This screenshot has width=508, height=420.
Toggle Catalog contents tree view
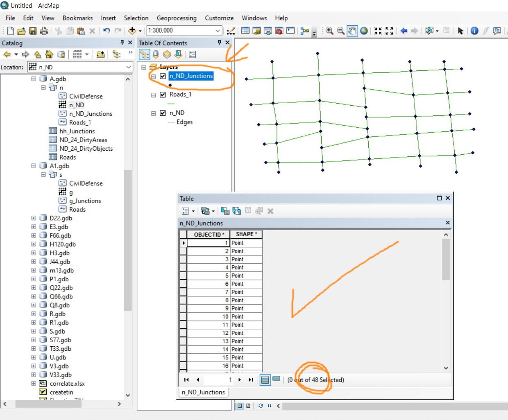[x=117, y=54]
